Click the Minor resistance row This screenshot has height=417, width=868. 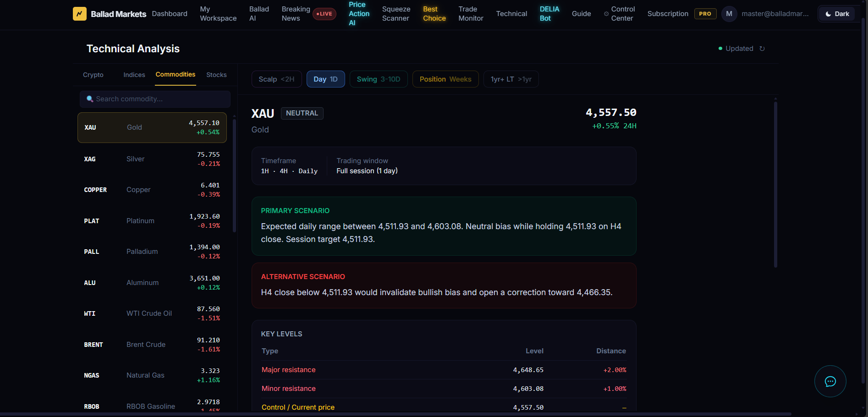click(444, 389)
